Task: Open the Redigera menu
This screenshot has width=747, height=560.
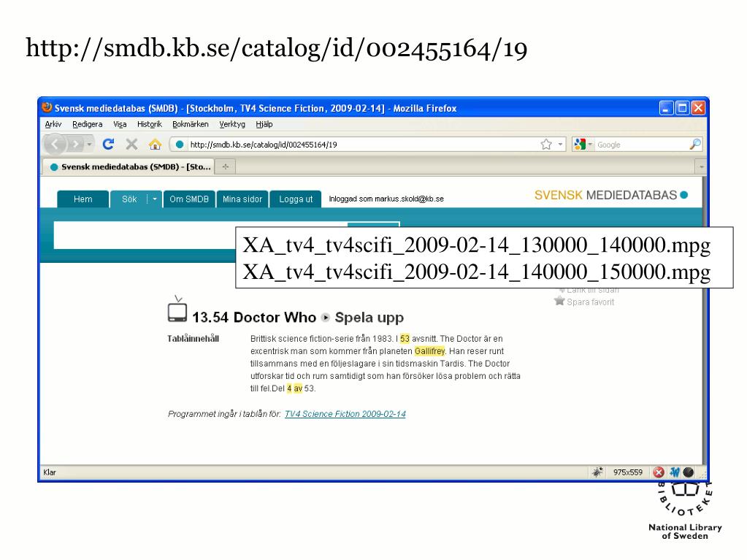Action: click(x=87, y=124)
